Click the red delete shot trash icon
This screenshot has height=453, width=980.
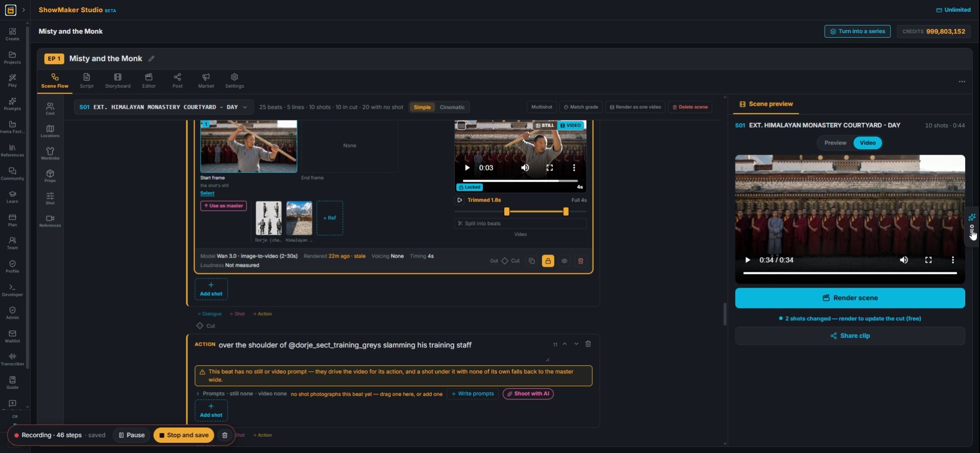click(x=580, y=261)
